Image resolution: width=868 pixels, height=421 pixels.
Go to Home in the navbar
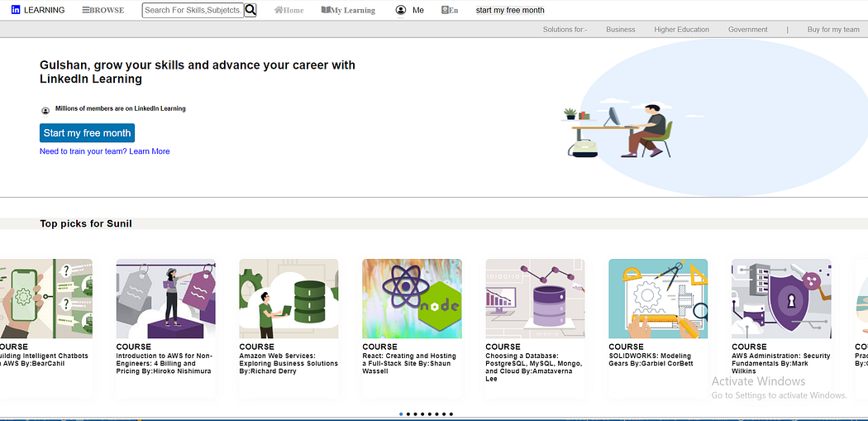click(289, 10)
